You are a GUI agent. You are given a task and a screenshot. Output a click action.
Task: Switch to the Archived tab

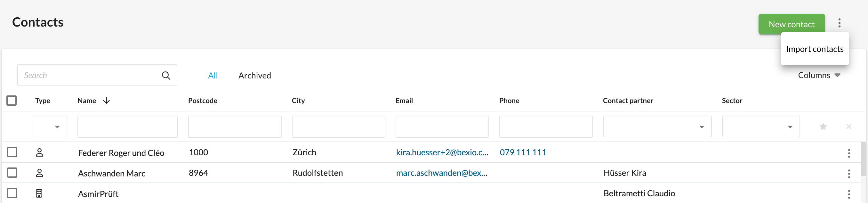254,76
